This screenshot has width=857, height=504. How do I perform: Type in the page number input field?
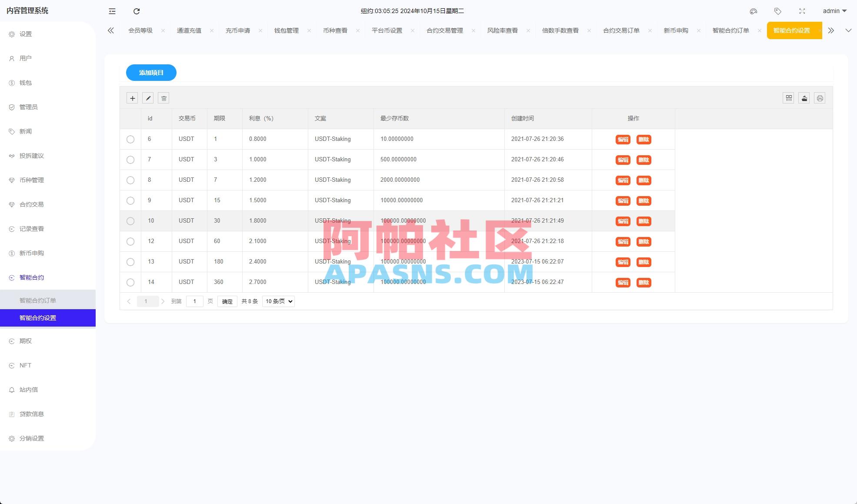pyautogui.click(x=194, y=301)
